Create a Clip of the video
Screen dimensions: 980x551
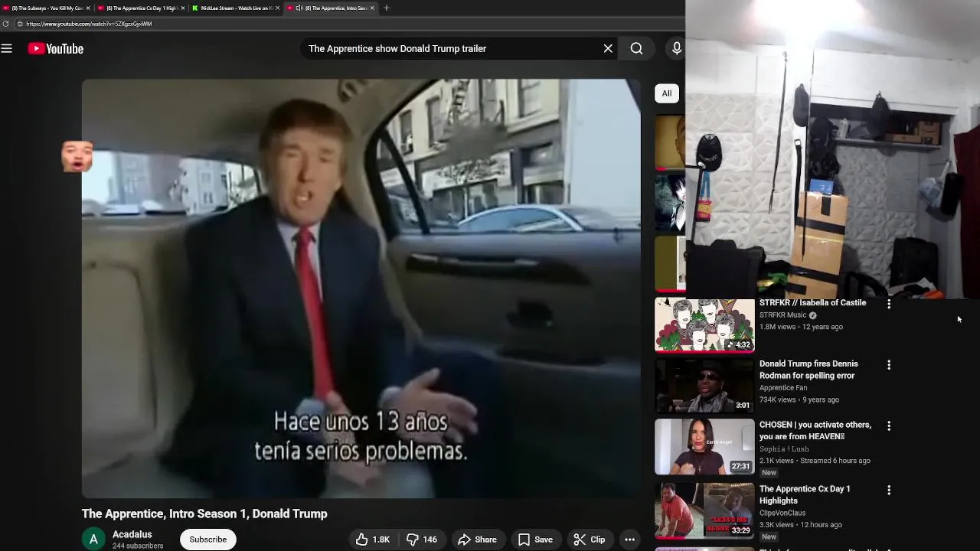tap(590, 540)
